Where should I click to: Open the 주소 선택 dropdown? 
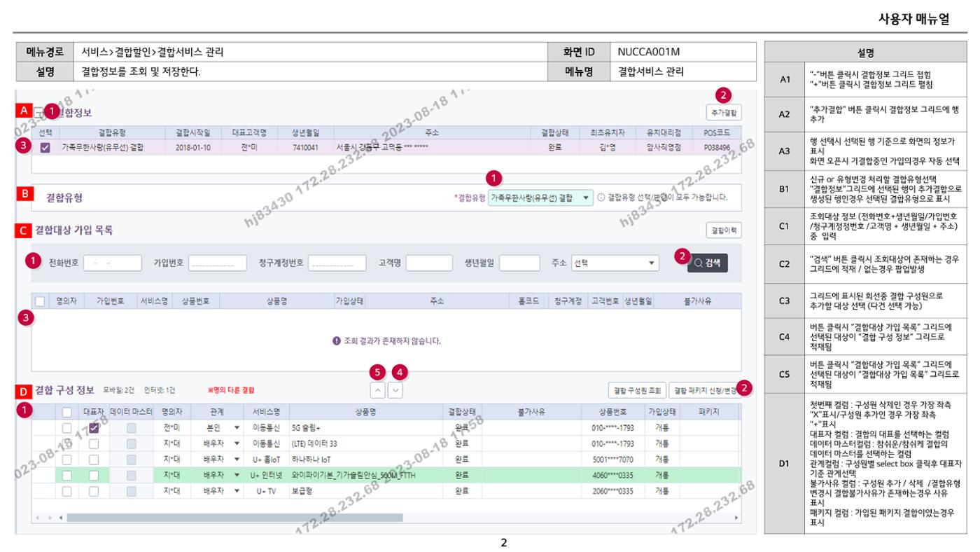(615, 263)
